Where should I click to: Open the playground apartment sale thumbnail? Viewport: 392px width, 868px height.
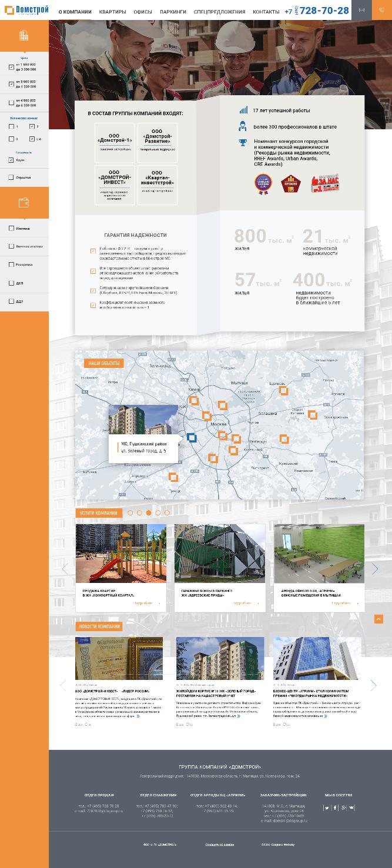[x=121, y=554]
